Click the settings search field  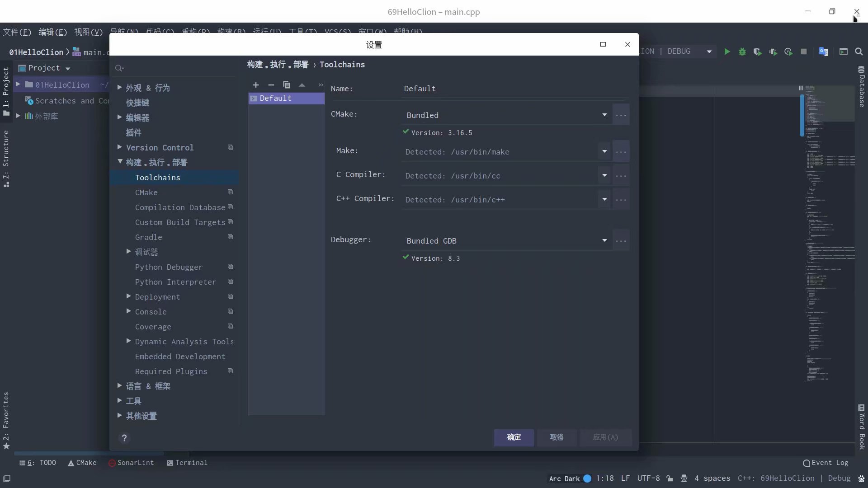(175, 68)
